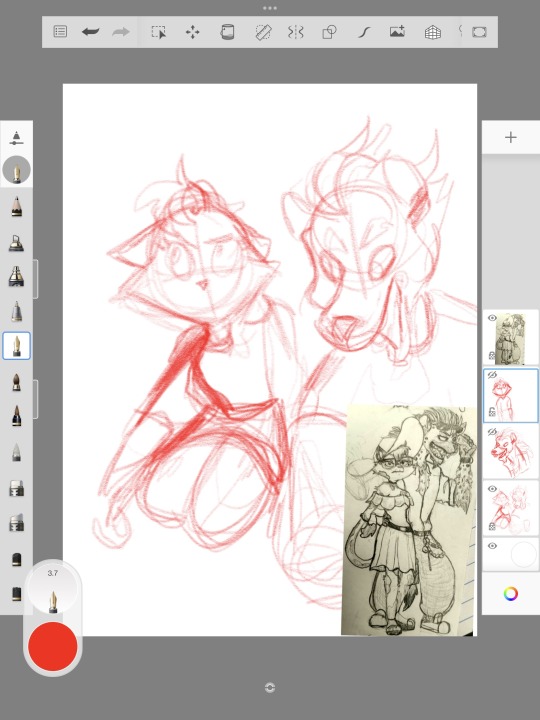Hide the UI with full-screen icon
The width and height of the screenshot is (540, 720).
point(479,32)
